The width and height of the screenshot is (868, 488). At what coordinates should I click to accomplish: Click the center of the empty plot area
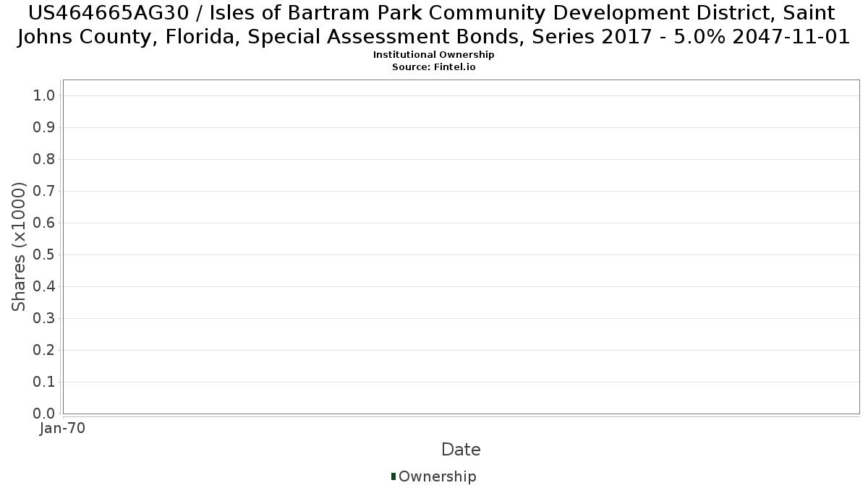point(461,247)
